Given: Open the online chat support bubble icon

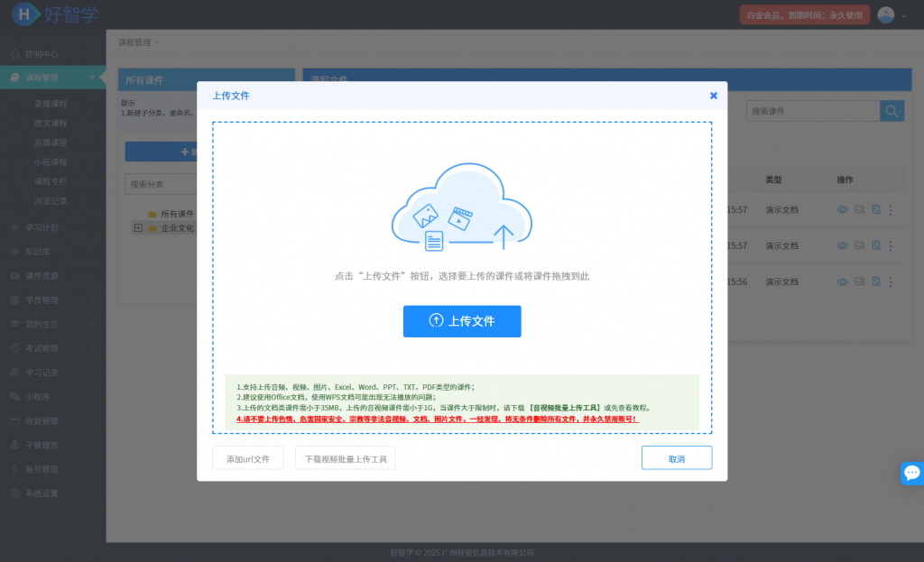Looking at the screenshot, I should point(911,473).
